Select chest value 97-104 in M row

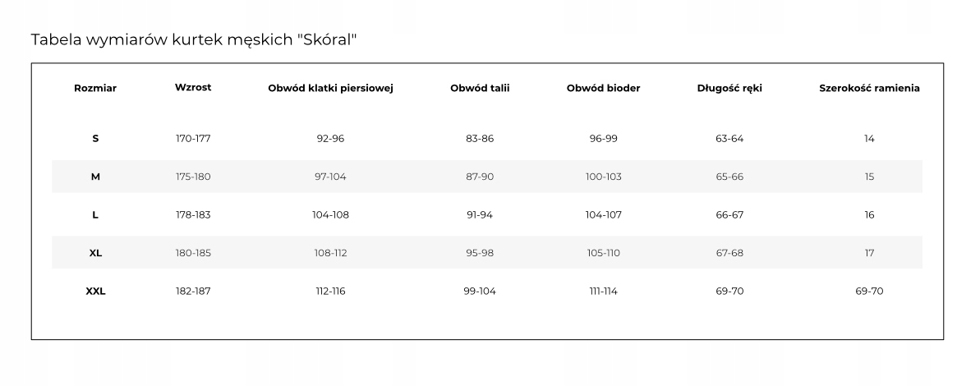[330, 177]
